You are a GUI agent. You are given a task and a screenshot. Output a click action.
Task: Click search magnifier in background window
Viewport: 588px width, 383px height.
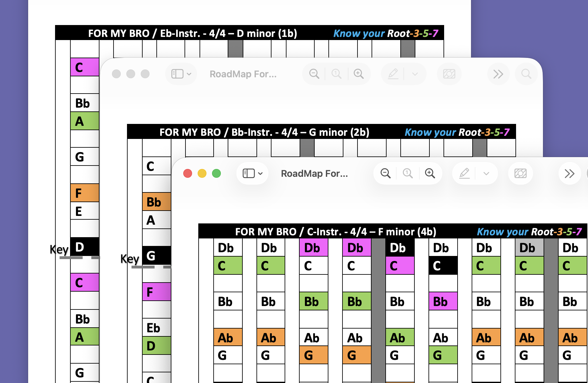coord(526,74)
